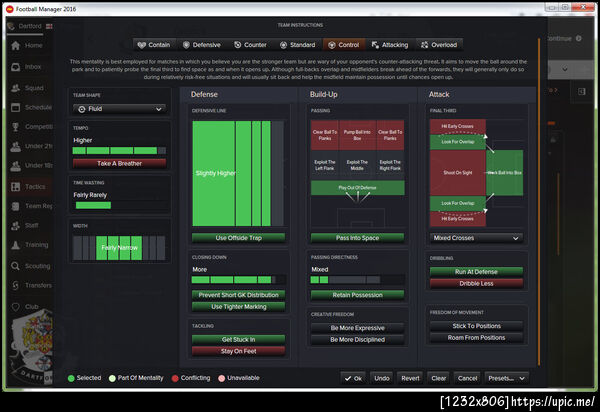
Task: Click the Clear button
Action: click(439, 378)
